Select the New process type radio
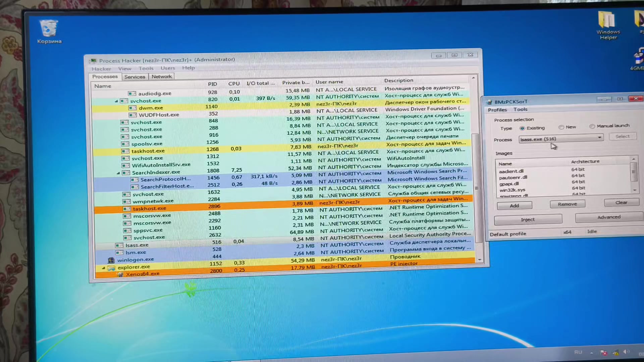The height and width of the screenshot is (362, 644). (x=561, y=127)
